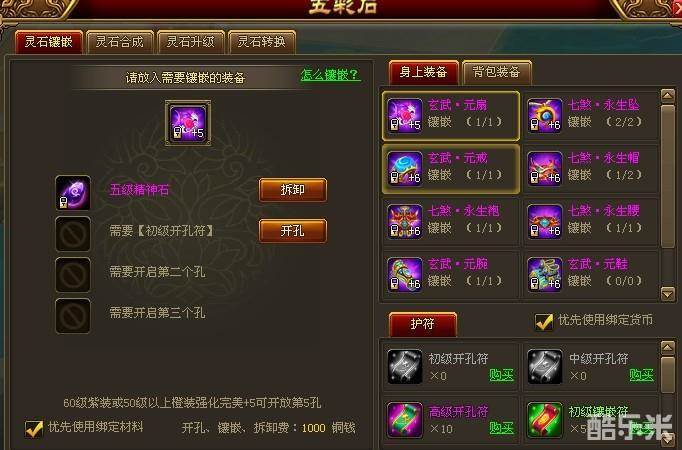682x450 pixels.
Task: Select the 玄武·元鞋 boots icon
Action: click(x=545, y=274)
